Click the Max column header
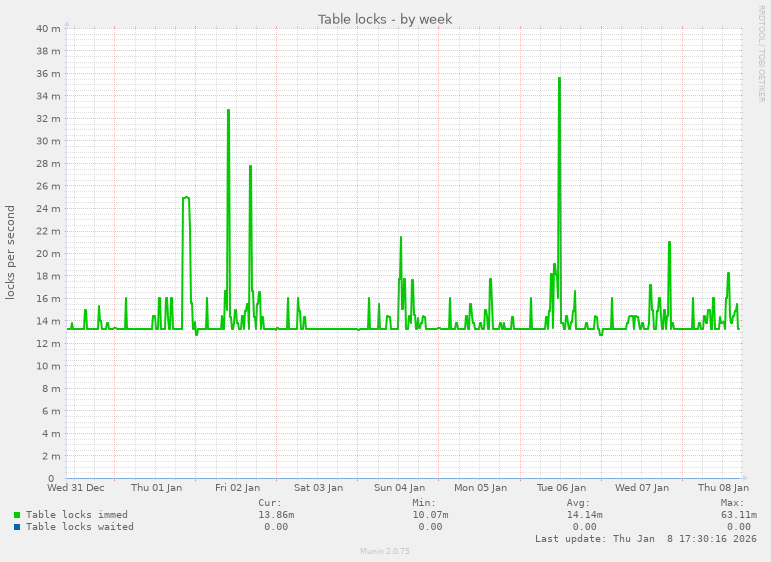 (x=732, y=503)
